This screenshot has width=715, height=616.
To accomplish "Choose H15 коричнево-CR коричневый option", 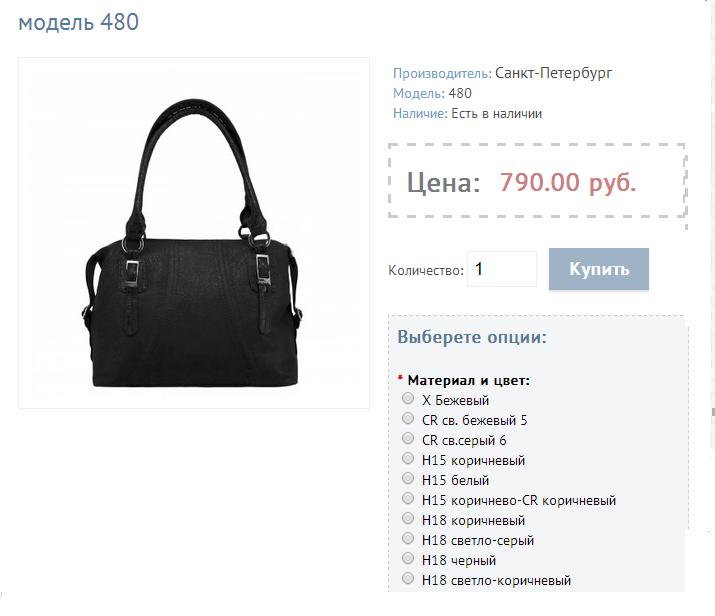I will 408,498.
